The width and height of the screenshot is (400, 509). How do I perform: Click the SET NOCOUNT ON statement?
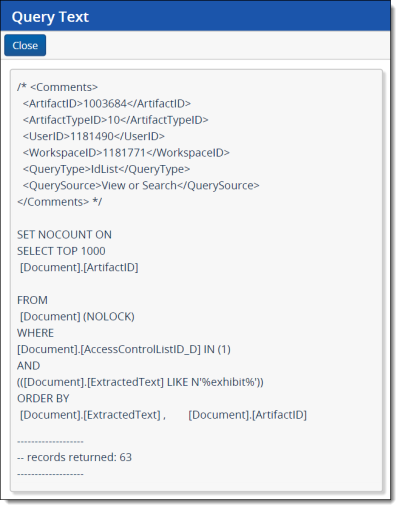(x=64, y=235)
